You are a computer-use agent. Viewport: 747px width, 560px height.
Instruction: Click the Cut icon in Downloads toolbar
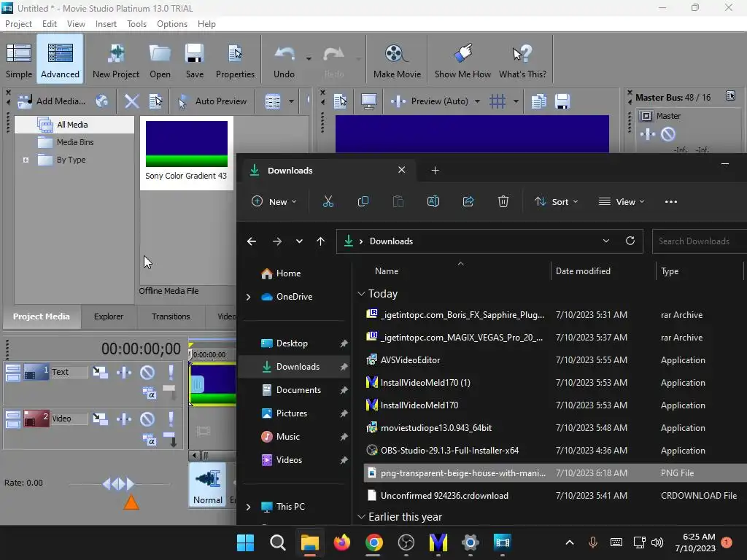328,201
